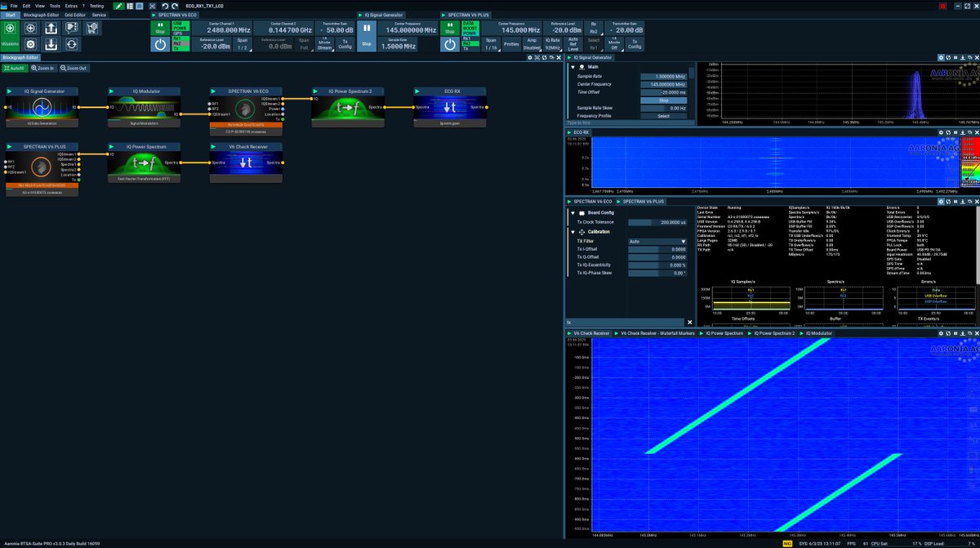This screenshot has width=980, height=548.
Task: Click the yellow Time Offsets level bar
Action: (751, 304)
